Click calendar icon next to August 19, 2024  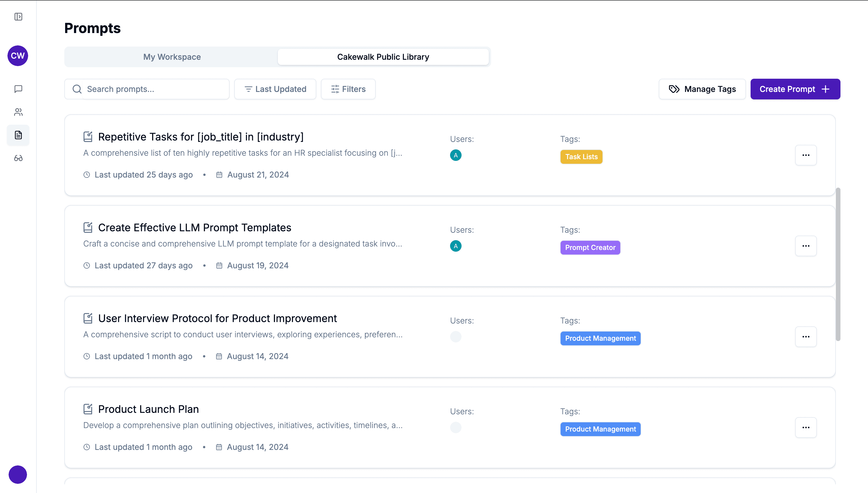click(x=219, y=265)
